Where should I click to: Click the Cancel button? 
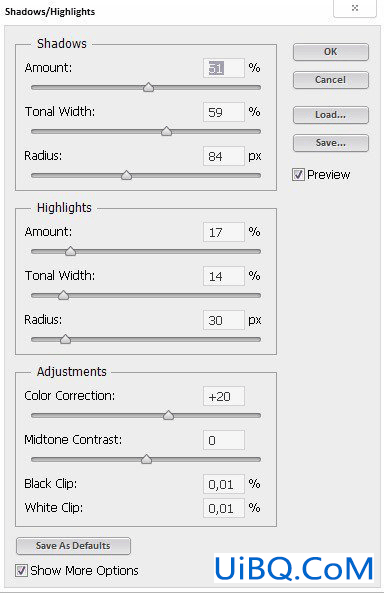331,80
